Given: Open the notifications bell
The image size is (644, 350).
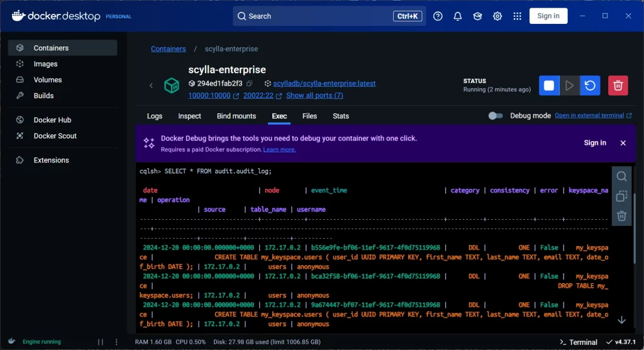Looking at the screenshot, I should pos(458,16).
